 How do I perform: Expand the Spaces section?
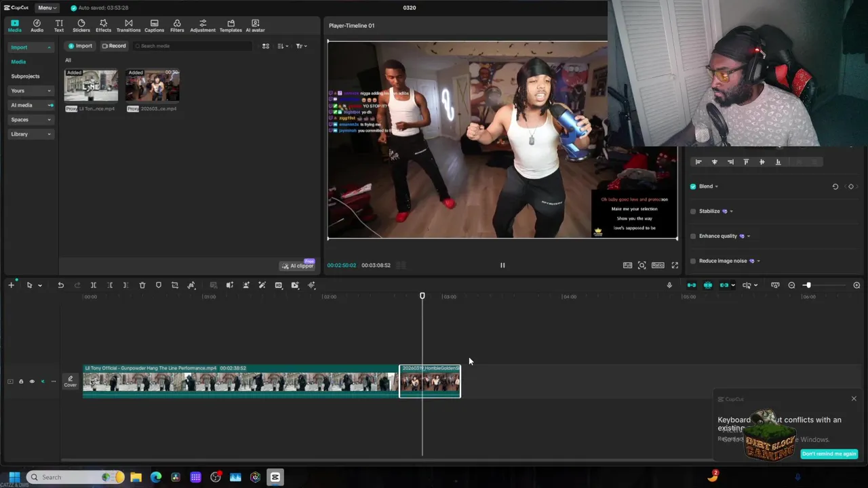(x=31, y=120)
